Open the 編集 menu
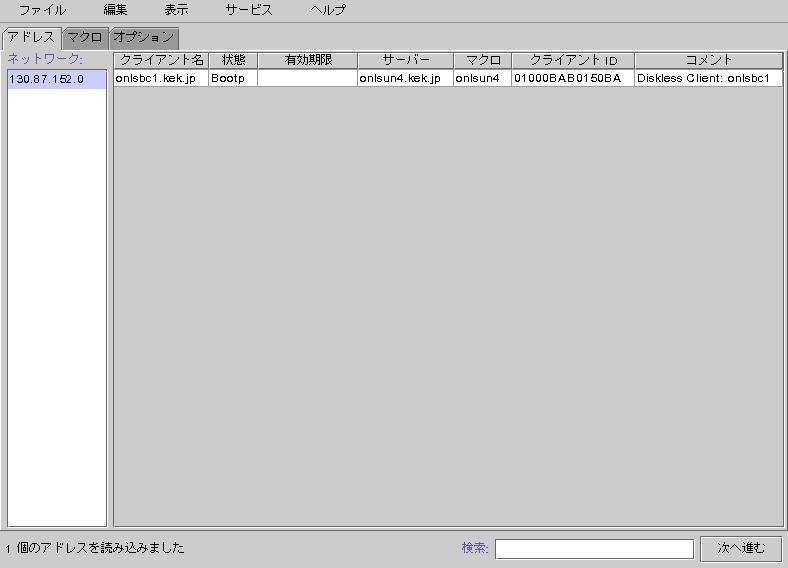This screenshot has width=788, height=568. click(x=115, y=10)
